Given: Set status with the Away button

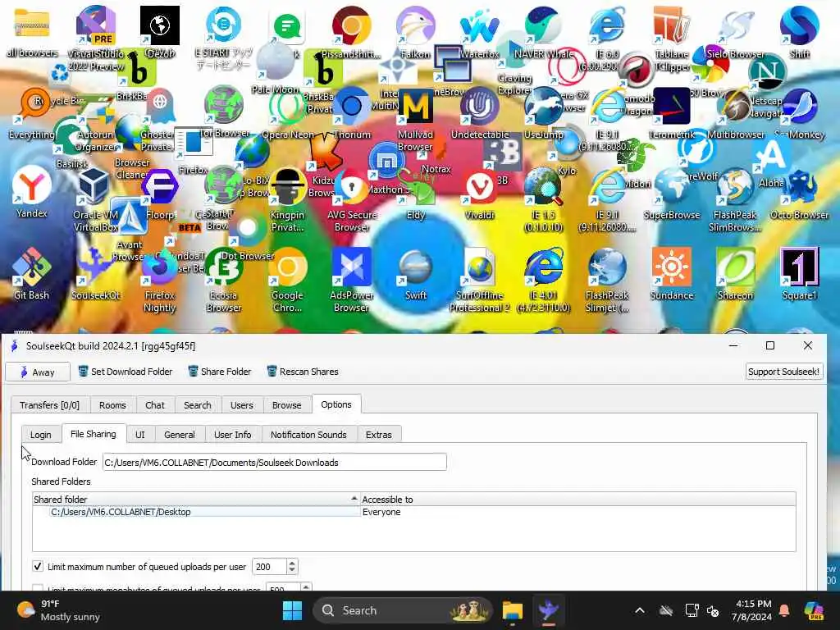Looking at the screenshot, I should click(x=38, y=372).
